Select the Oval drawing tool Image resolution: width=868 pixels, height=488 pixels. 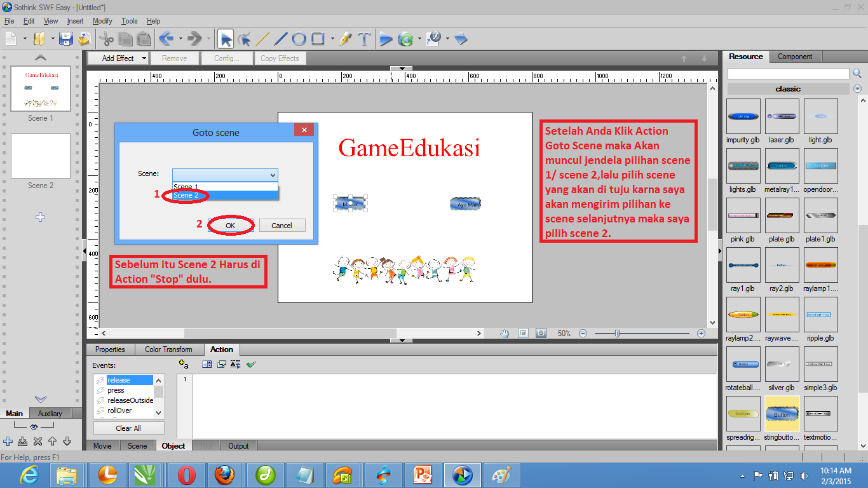[x=299, y=38]
